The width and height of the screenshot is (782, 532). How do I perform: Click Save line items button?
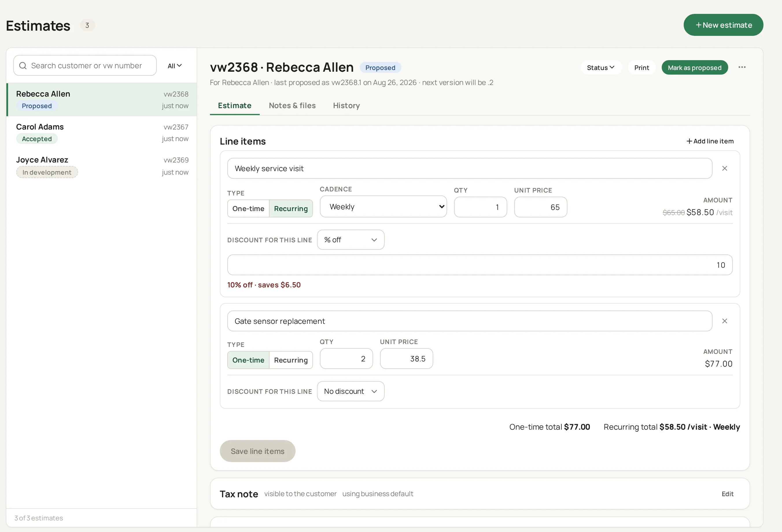pyautogui.click(x=257, y=451)
